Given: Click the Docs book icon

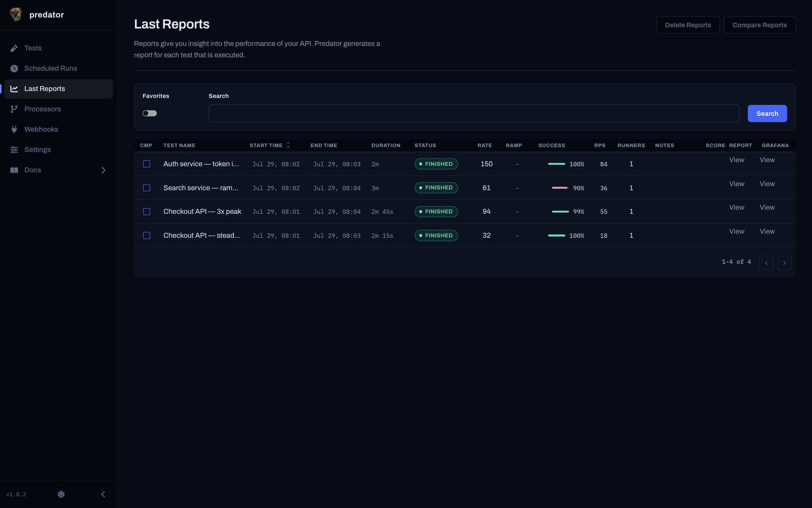Looking at the screenshot, I should [x=14, y=170].
